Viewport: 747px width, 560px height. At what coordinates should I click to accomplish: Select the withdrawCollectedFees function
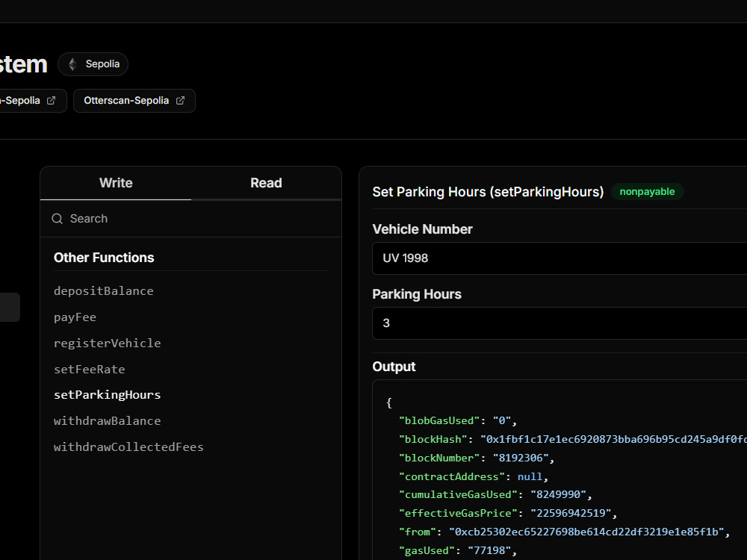[x=128, y=447]
